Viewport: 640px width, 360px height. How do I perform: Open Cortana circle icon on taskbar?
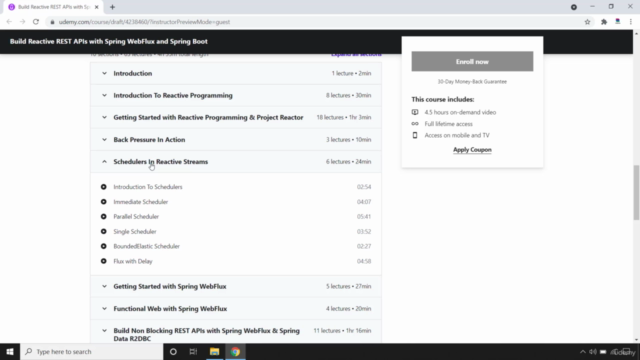(x=173, y=351)
